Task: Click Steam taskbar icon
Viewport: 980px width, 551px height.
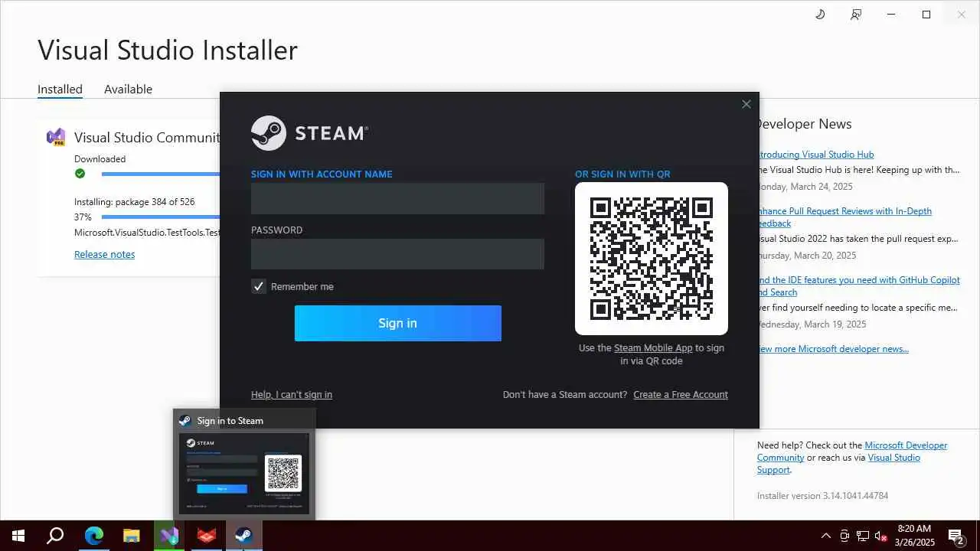Action: point(243,536)
